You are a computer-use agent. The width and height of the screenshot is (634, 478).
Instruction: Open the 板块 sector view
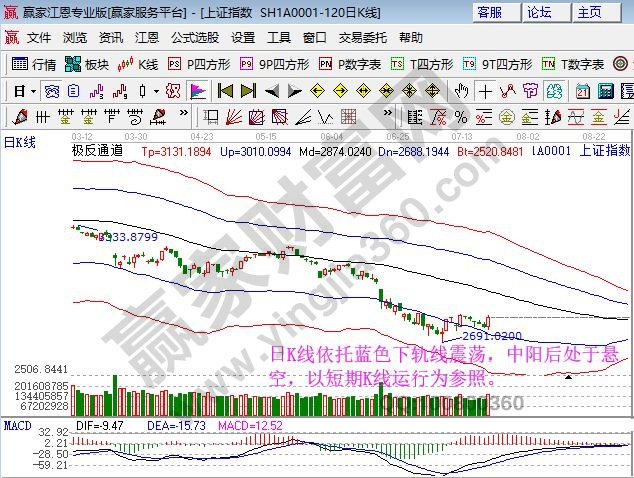click(x=87, y=64)
